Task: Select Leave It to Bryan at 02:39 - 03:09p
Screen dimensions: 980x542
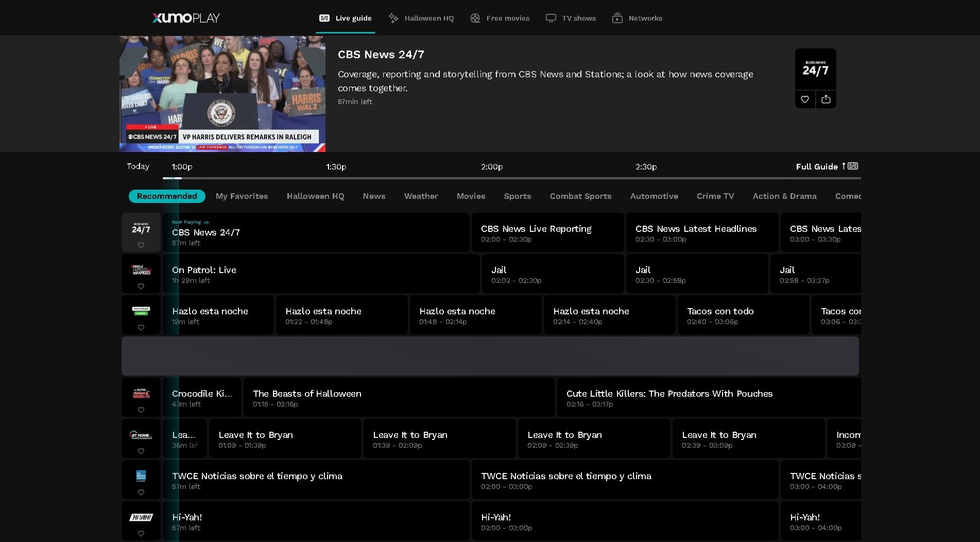Action: tap(749, 438)
